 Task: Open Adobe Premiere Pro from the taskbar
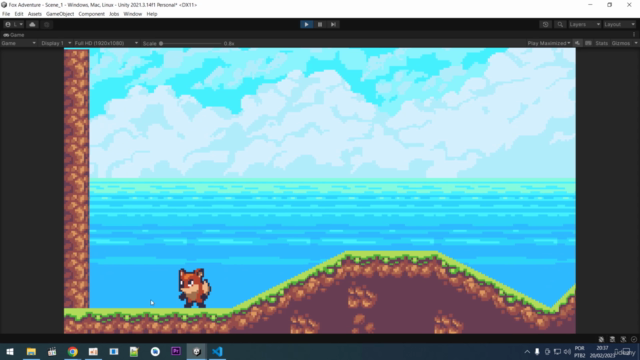pos(176,351)
